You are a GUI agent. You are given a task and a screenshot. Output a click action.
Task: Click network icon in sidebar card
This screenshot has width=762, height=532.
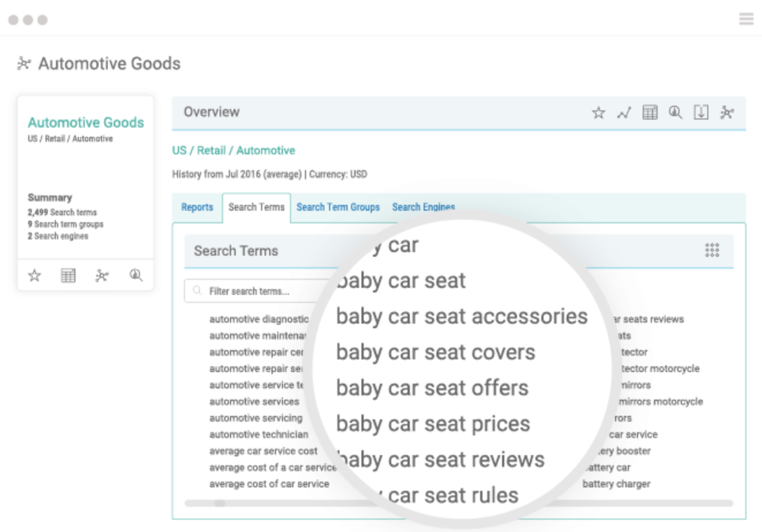[102, 276]
